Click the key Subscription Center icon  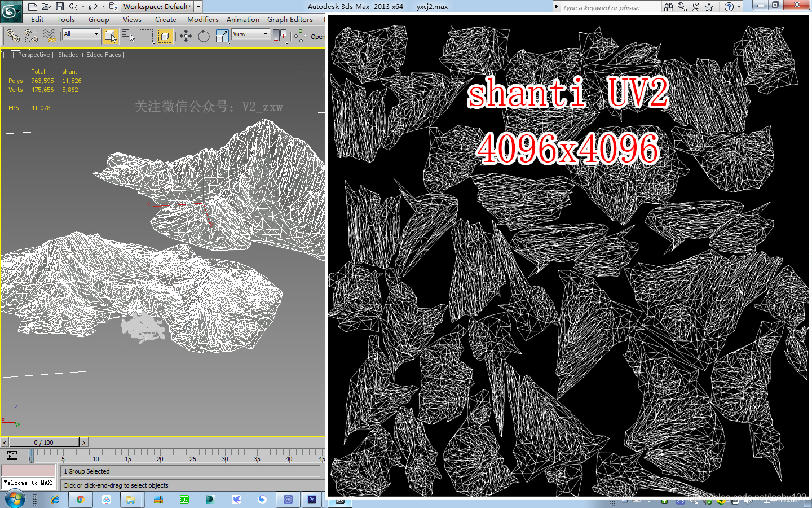pyautogui.click(x=682, y=7)
